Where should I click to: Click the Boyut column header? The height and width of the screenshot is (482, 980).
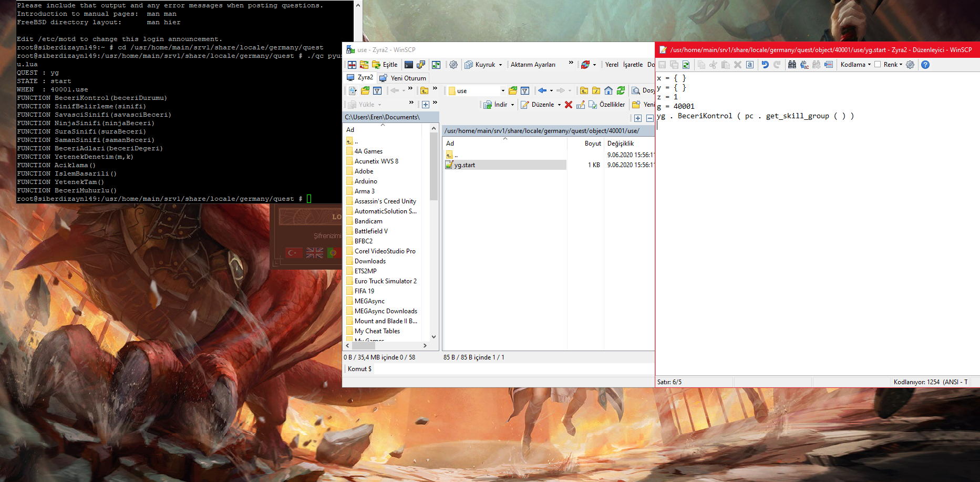pyautogui.click(x=592, y=143)
